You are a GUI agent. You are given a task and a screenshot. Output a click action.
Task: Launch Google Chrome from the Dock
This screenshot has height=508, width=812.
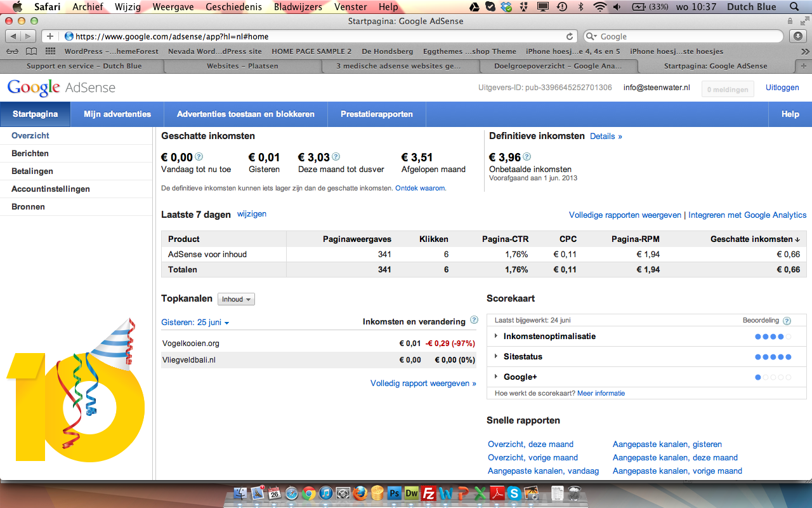click(x=309, y=493)
